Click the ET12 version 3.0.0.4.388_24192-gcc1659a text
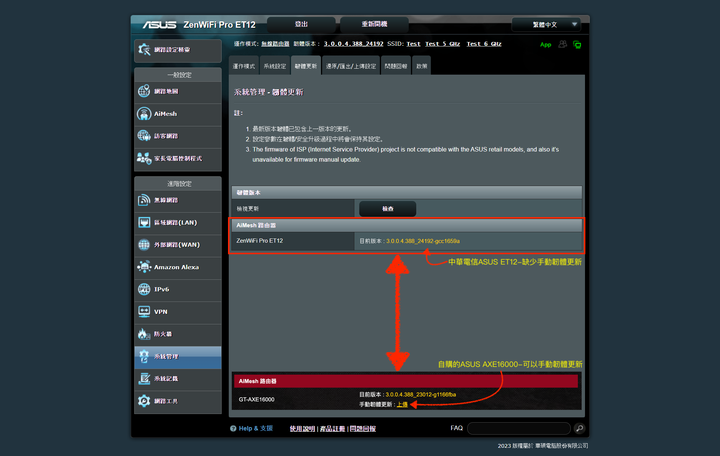 (x=423, y=241)
